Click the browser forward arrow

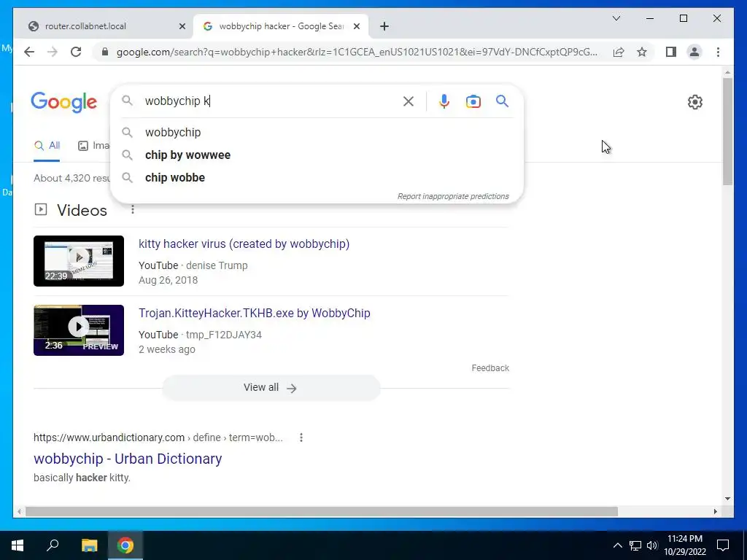53,52
